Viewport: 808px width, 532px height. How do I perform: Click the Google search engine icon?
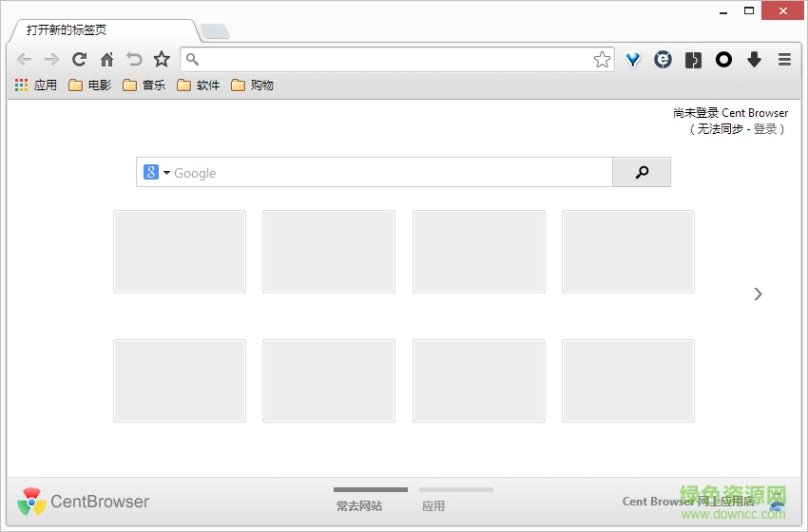coord(151,172)
